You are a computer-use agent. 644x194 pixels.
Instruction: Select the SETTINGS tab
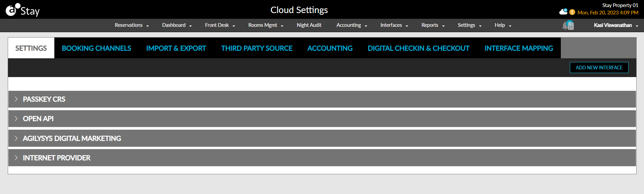(x=31, y=48)
